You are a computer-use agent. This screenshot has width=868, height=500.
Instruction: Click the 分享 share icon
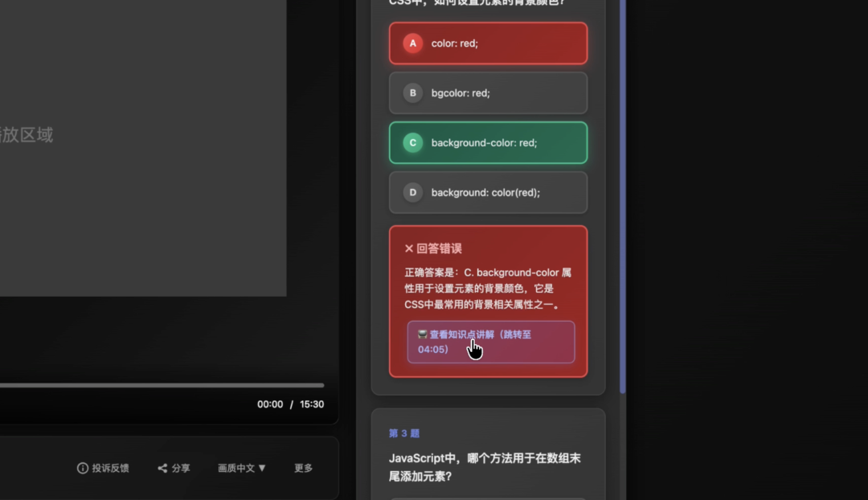(x=162, y=468)
